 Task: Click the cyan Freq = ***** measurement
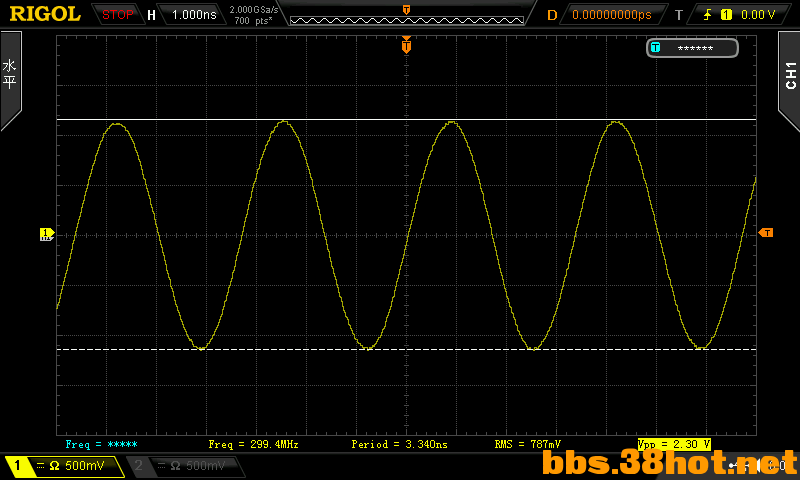(102, 444)
